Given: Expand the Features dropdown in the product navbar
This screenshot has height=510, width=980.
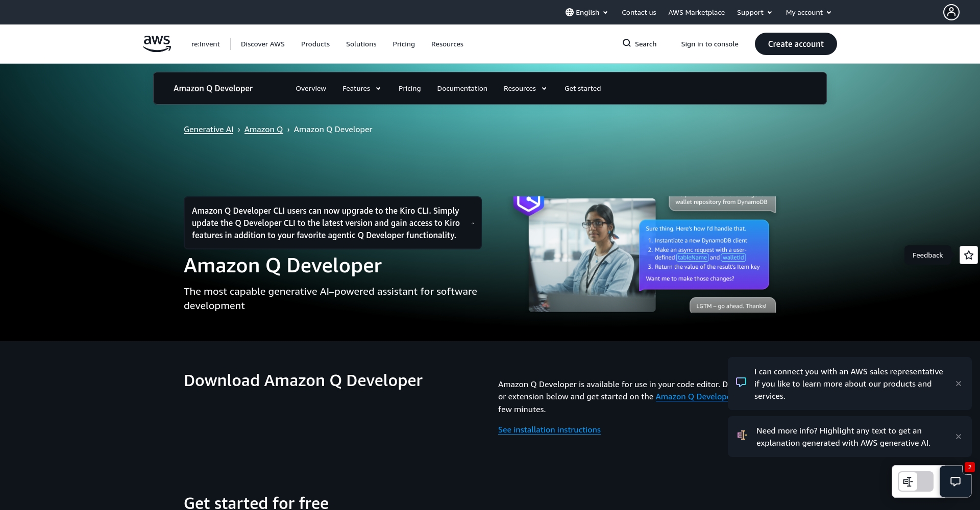Looking at the screenshot, I should click(361, 88).
